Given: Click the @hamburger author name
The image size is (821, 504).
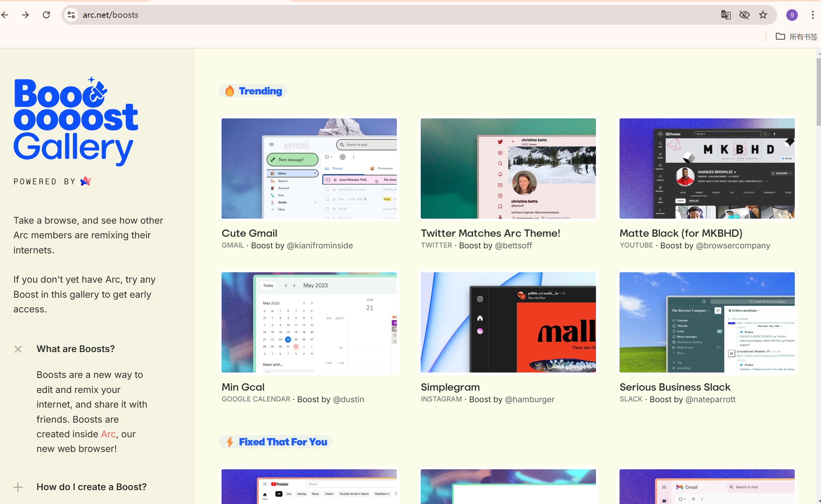Looking at the screenshot, I should click(530, 399).
